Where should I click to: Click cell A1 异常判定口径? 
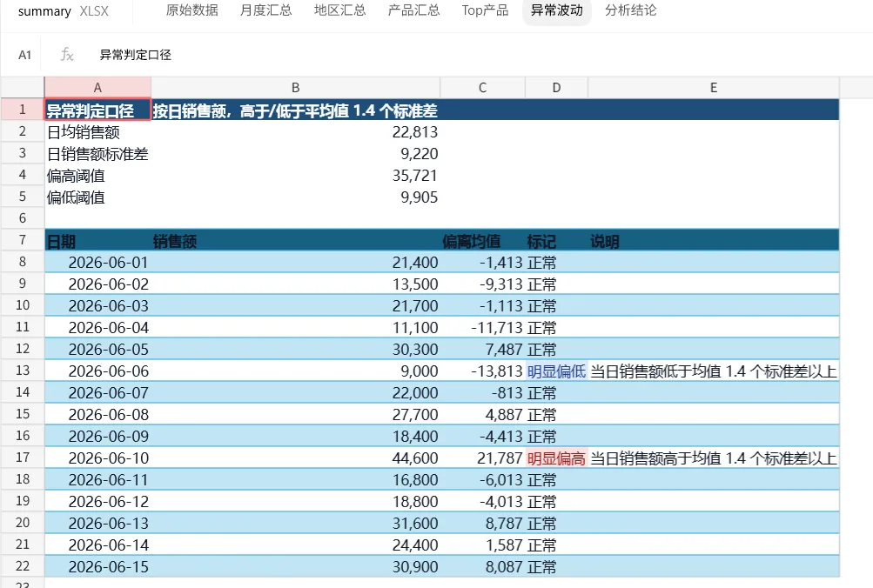click(x=97, y=110)
